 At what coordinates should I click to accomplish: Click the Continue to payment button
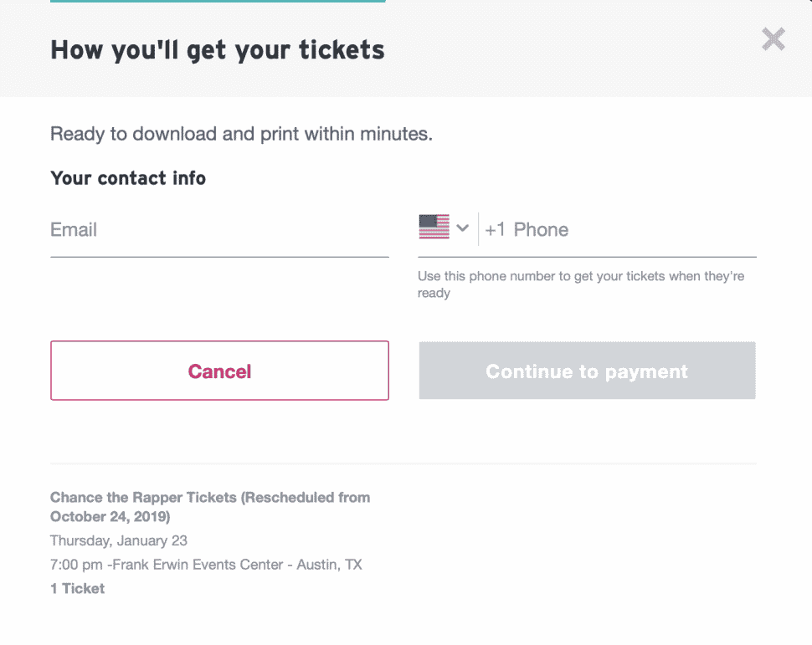click(588, 371)
